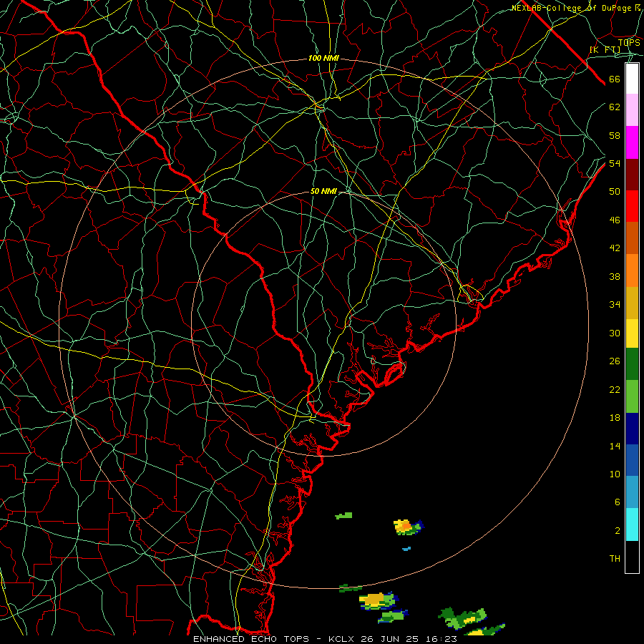Click the "26 JUN 25 16:23" timestamp

[x=409, y=639]
